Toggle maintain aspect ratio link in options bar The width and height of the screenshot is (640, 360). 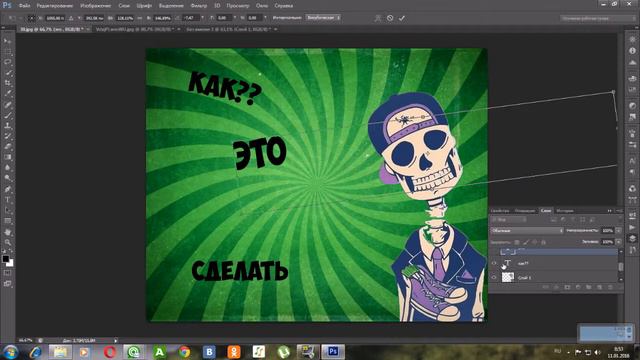click(140, 18)
